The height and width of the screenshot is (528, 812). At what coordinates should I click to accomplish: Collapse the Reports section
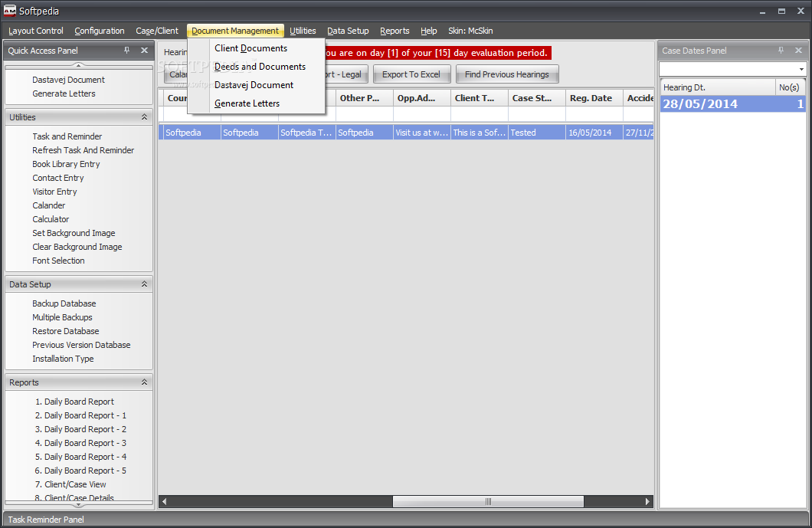(145, 382)
